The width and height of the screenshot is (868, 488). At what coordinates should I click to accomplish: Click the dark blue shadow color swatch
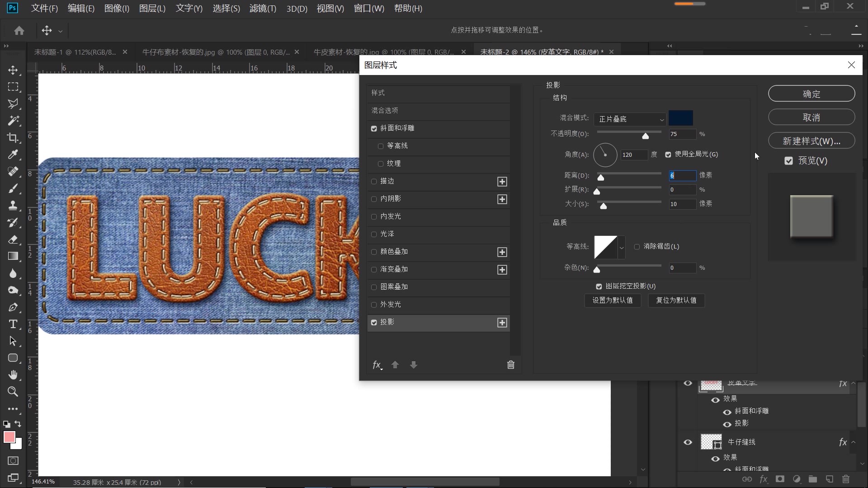pyautogui.click(x=680, y=118)
